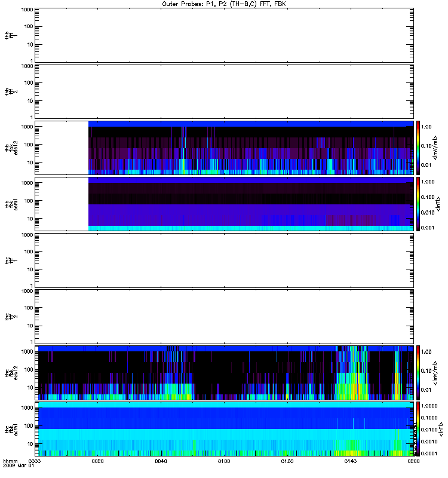Click the 0020 time axis label
Image resolution: width=448 pixels, height=478 pixels.
[97, 461]
